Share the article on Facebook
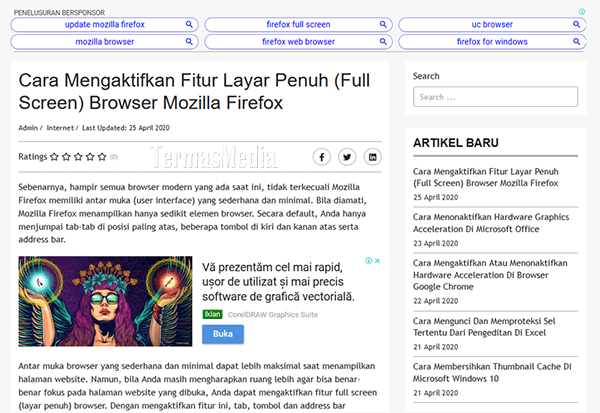 (322, 157)
